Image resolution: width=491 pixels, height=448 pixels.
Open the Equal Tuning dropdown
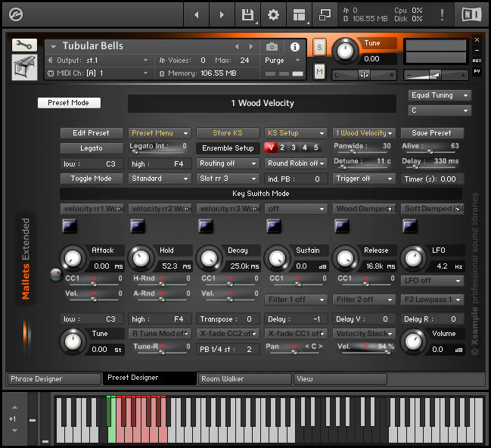[440, 95]
